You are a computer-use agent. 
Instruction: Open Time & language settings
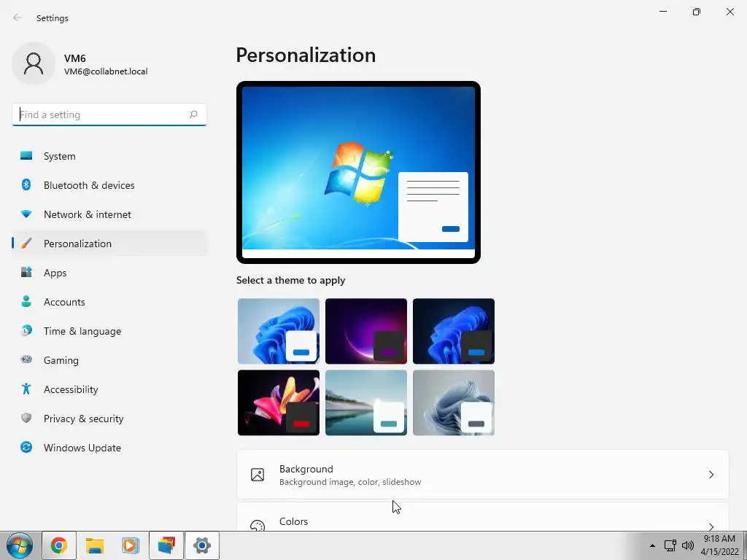[109, 331]
